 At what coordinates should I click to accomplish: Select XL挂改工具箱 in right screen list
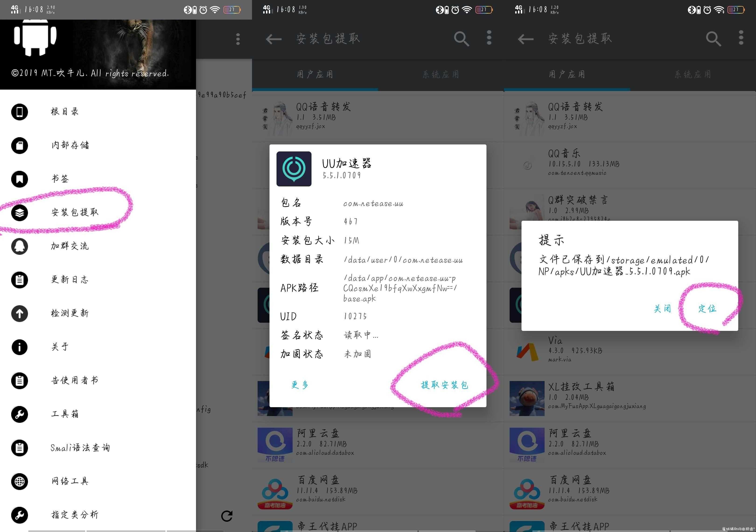tap(630, 398)
